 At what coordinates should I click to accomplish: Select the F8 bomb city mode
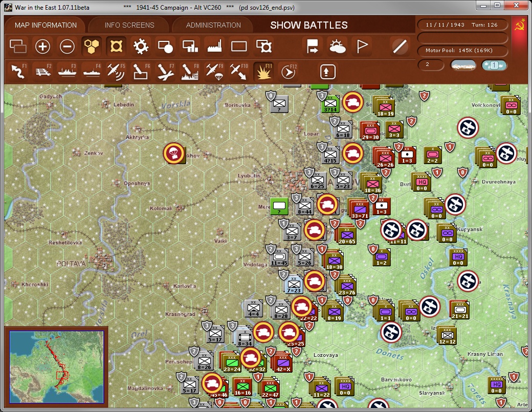(x=190, y=72)
